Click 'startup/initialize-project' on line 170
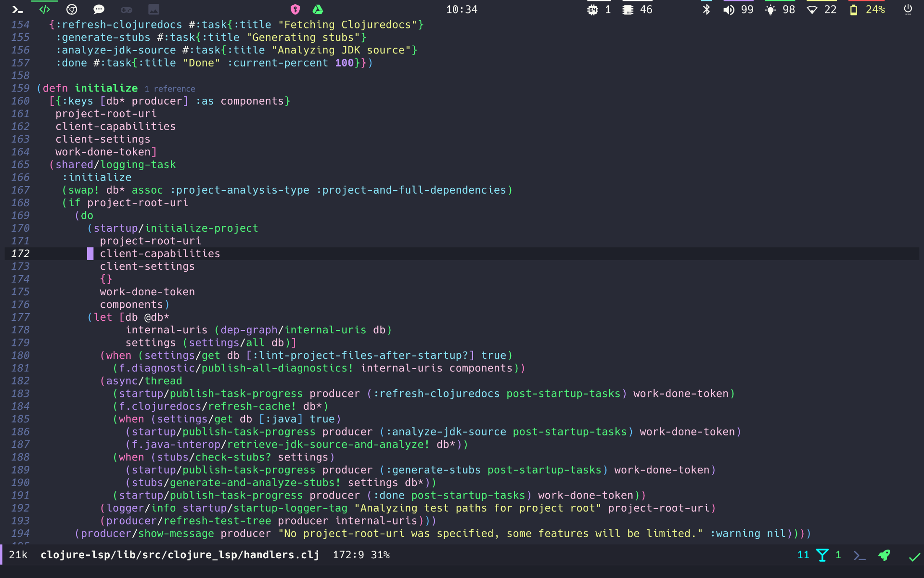This screenshot has width=924, height=578. [176, 228]
